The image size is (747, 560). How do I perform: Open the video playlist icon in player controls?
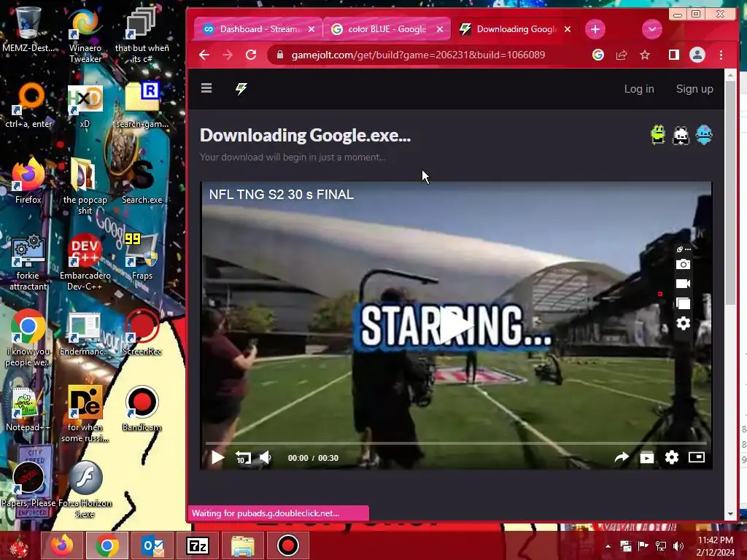tap(646, 458)
